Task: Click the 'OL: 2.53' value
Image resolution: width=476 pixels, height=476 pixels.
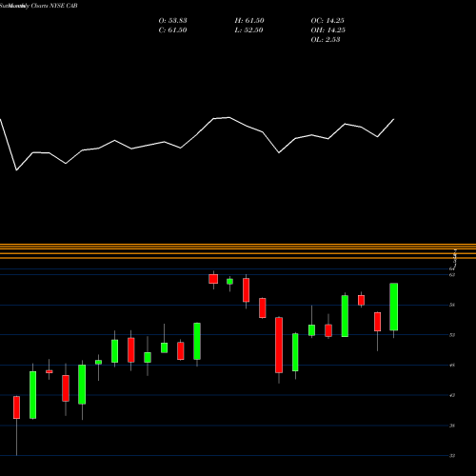Action: tap(326, 40)
